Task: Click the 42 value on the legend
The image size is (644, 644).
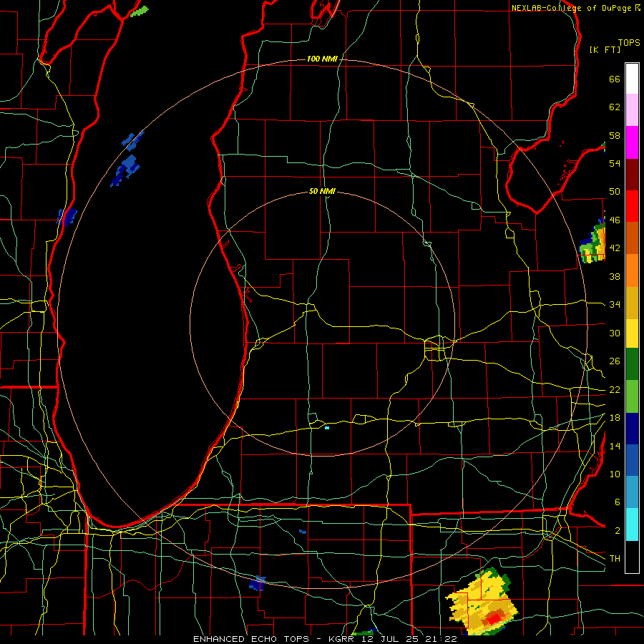Action: tap(615, 248)
